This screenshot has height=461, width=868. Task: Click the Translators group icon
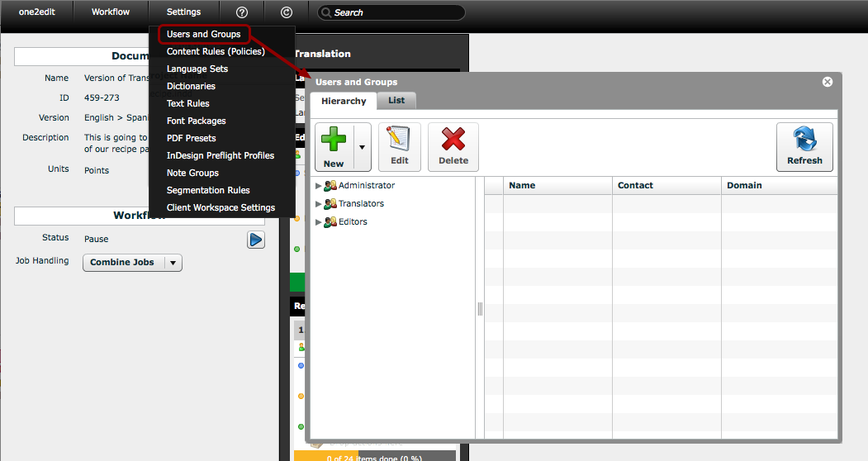(x=330, y=204)
